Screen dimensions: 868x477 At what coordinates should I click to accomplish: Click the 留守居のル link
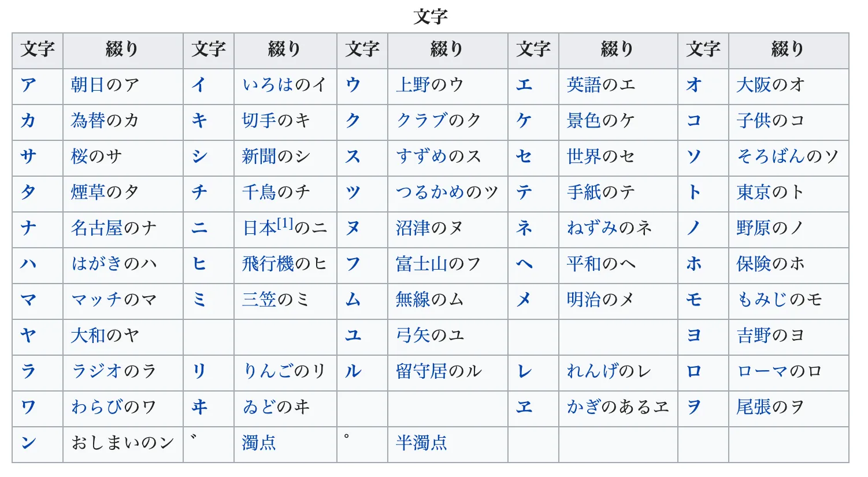point(439,372)
